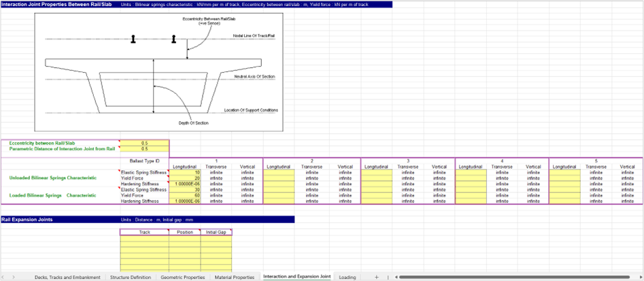The height and width of the screenshot is (281, 644).
Task: Click the loaded Yield Force cell with 60
Action: pyautogui.click(x=185, y=195)
